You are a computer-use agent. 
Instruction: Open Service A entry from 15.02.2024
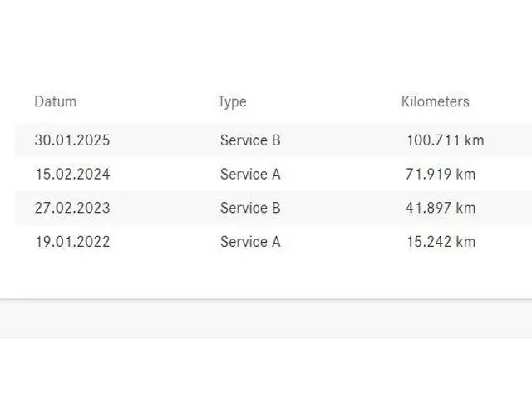point(250,175)
